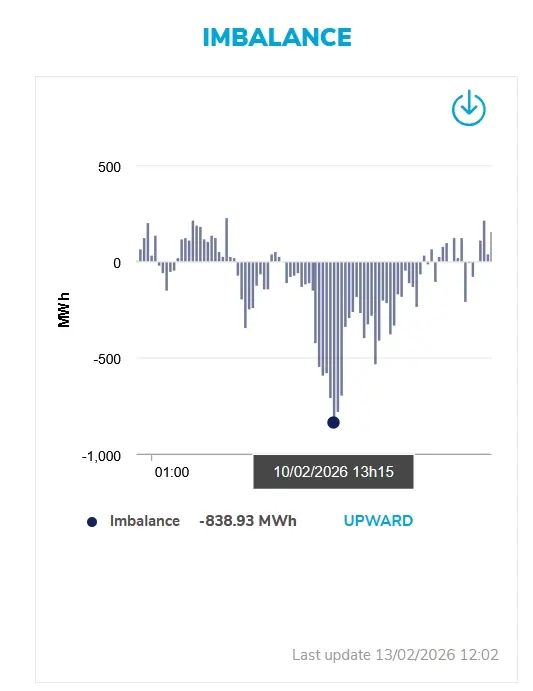533x691 pixels.
Task: Click the -500 y-axis label
Action: click(x=107, y=359)
